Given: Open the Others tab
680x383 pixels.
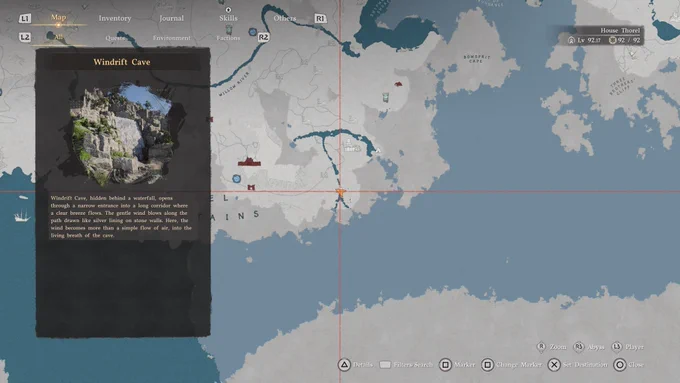Looking at the screenshot, I should 284,18.
